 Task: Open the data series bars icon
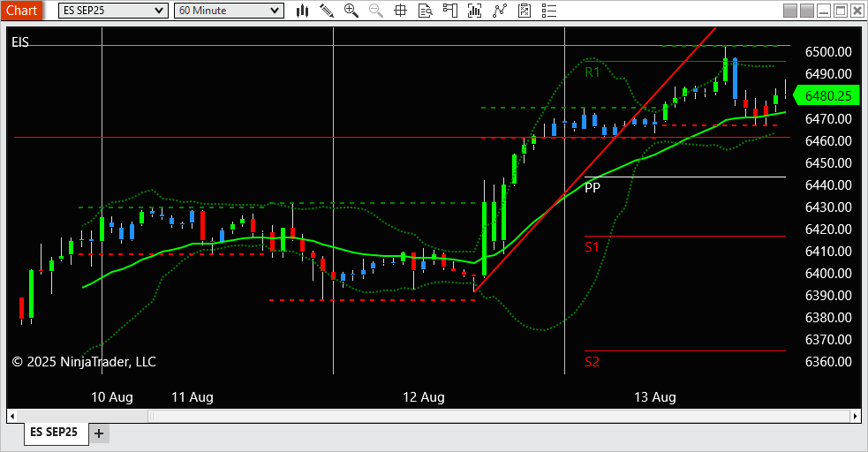474,11
